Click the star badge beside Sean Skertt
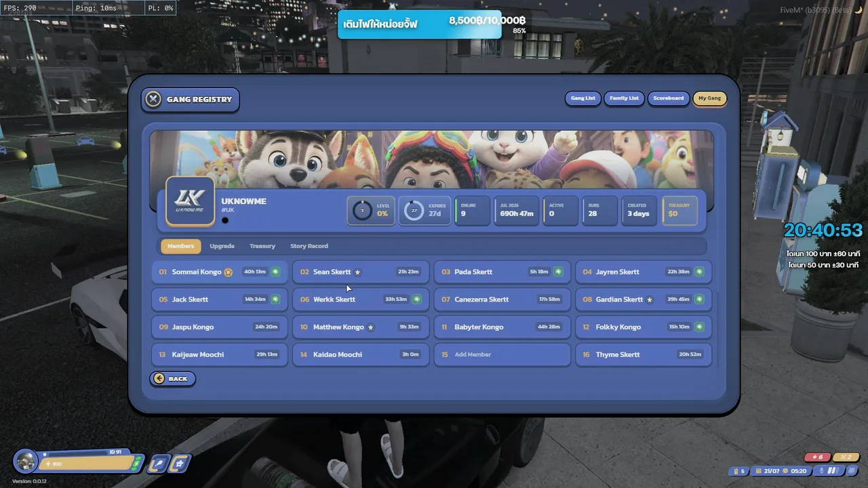This screenshot has width=868, height=488. coord(357,272)
